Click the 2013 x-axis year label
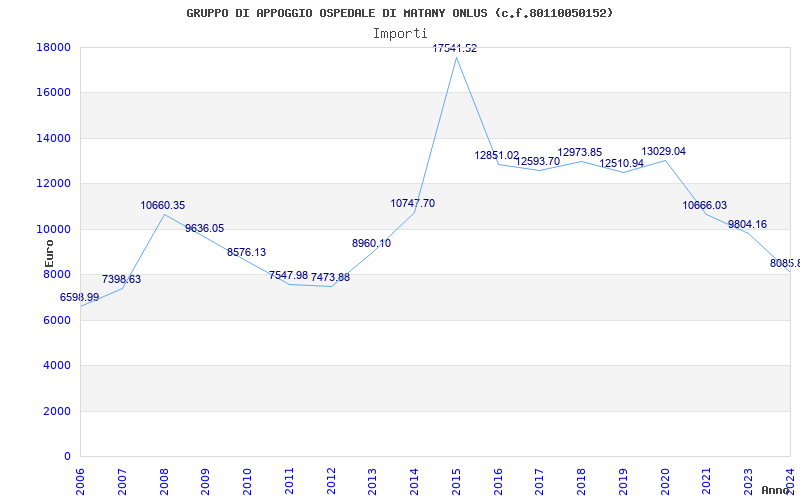The image size is (800, 500). coord(373,482)
